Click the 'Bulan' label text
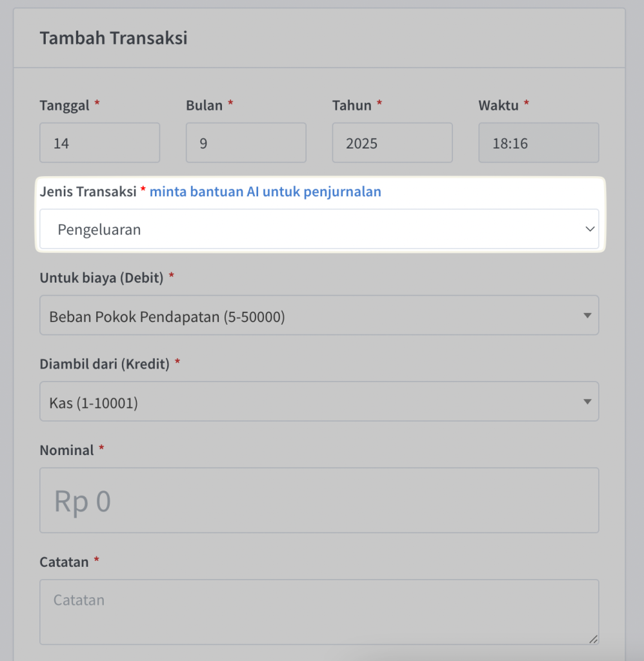This screenshot has height=661, width=644. [204, 106]
